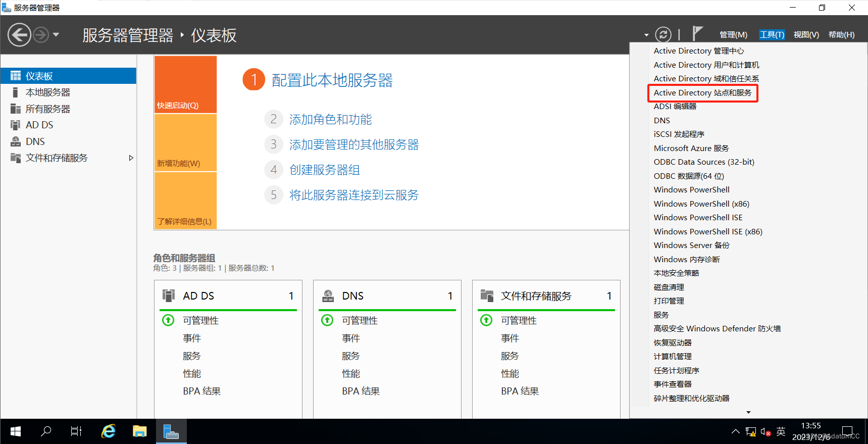This screenshot has width=868, height=444.
Task: Click the Server Manager taskbar icon
Action: coord(171,431)
